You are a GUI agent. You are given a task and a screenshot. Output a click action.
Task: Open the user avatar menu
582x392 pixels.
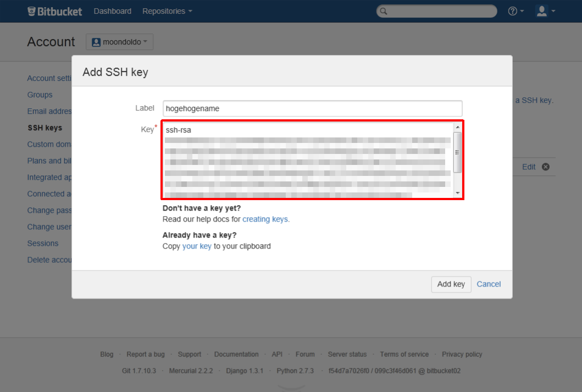pos(545,11)
